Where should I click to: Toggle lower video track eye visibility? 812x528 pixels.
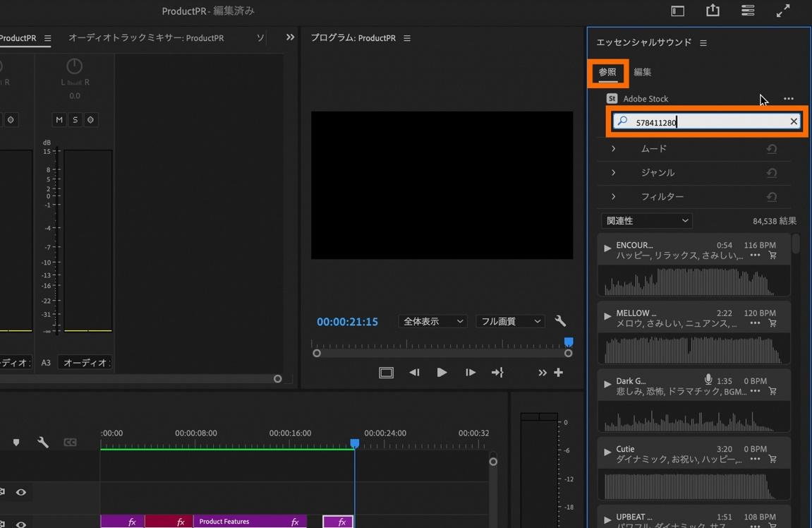click(x=20, y=524)
